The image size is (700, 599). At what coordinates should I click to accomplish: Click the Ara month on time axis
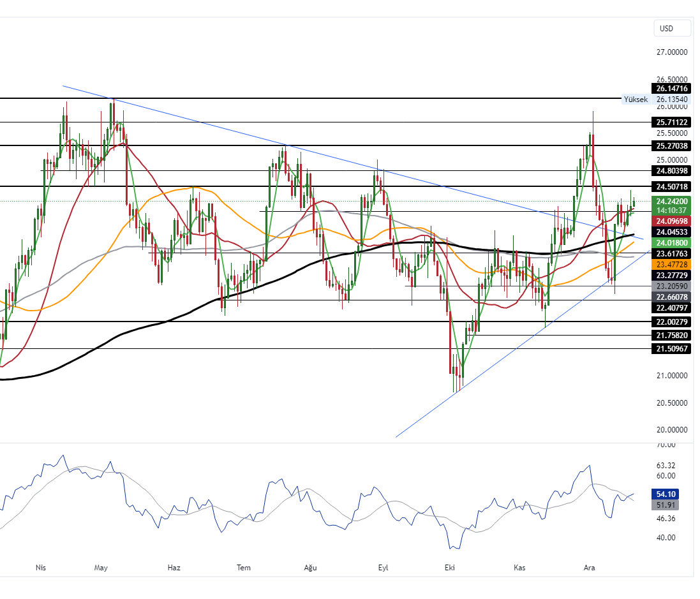pyautogui.click(x=589, y=568)
